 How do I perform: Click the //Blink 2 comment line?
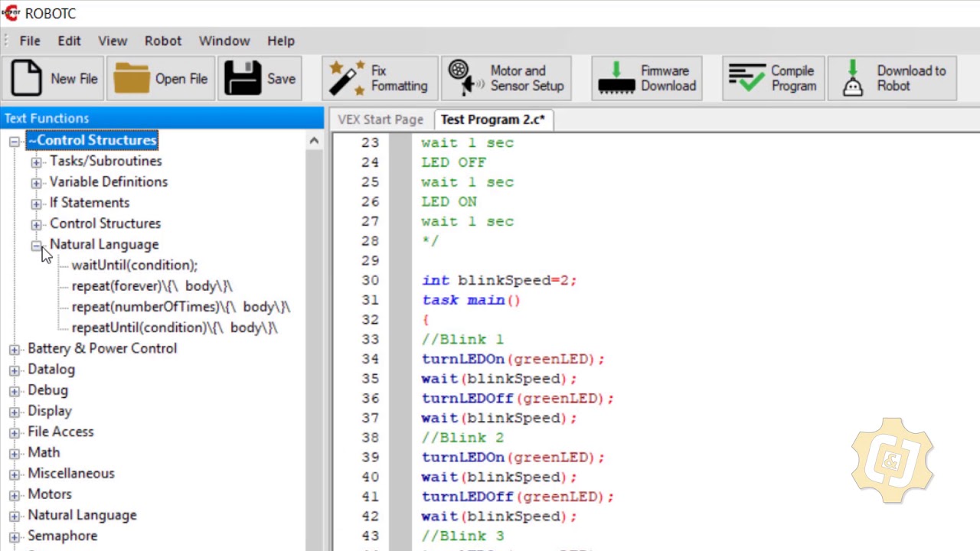[x=462, y=438]
